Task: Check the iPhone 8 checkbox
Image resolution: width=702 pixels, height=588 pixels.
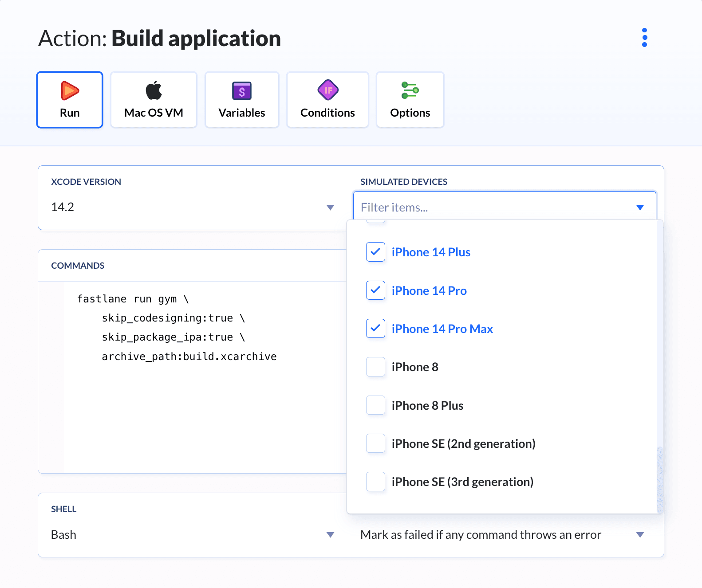Action: click(x=375, y=367)
